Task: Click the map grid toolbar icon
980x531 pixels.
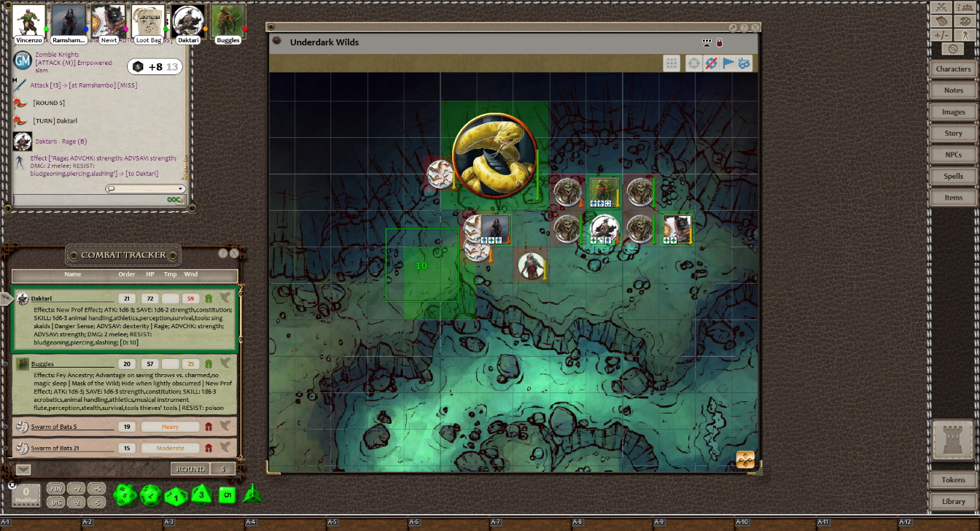Action: 672,63
